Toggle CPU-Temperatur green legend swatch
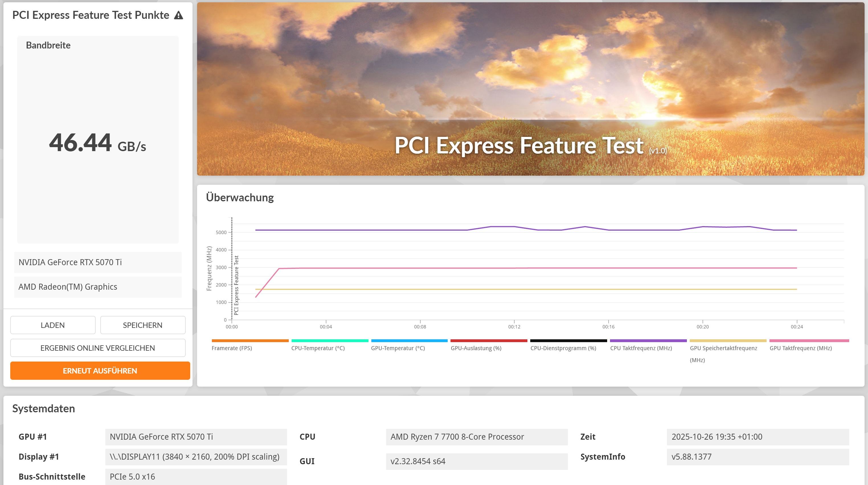The image size is (868, 485). coord(329,341)
